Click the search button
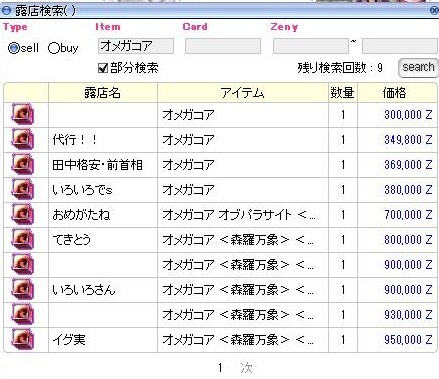The height and width of the screenshot is (379, 439). pyautogui.click(x=418, y=68)
